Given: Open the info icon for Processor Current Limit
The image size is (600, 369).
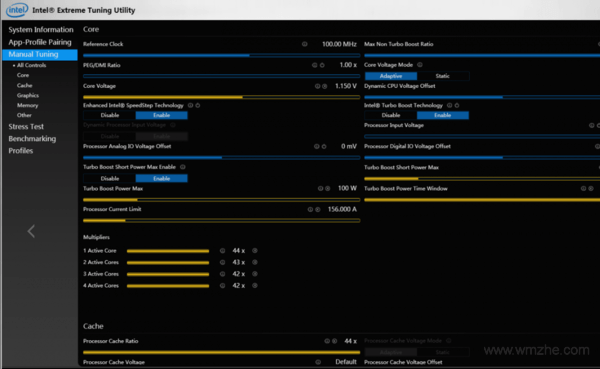Looking at the screenshot, I should tap(310, 209).
